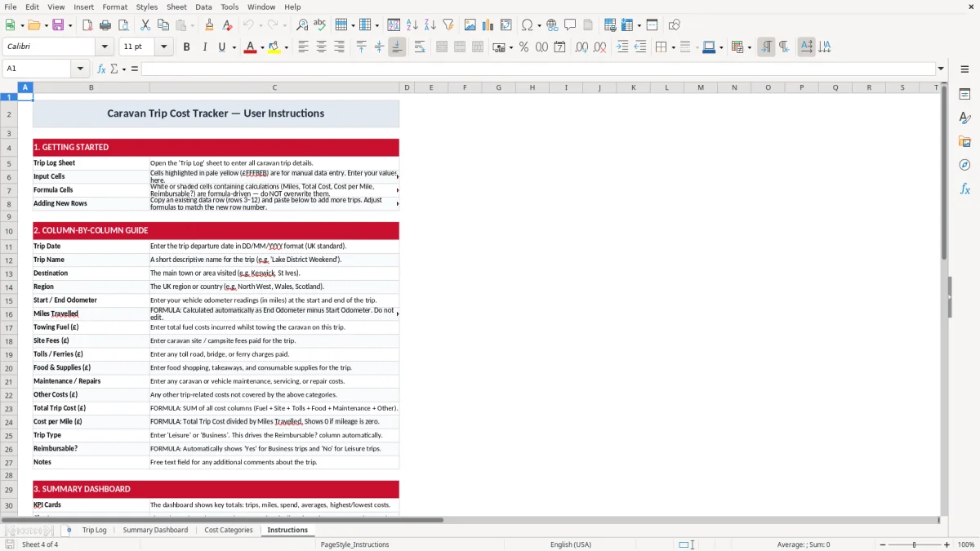This screenshot has height=551, width=980.
Task: Insert a special character (Omega)
Action: point(527,25)
